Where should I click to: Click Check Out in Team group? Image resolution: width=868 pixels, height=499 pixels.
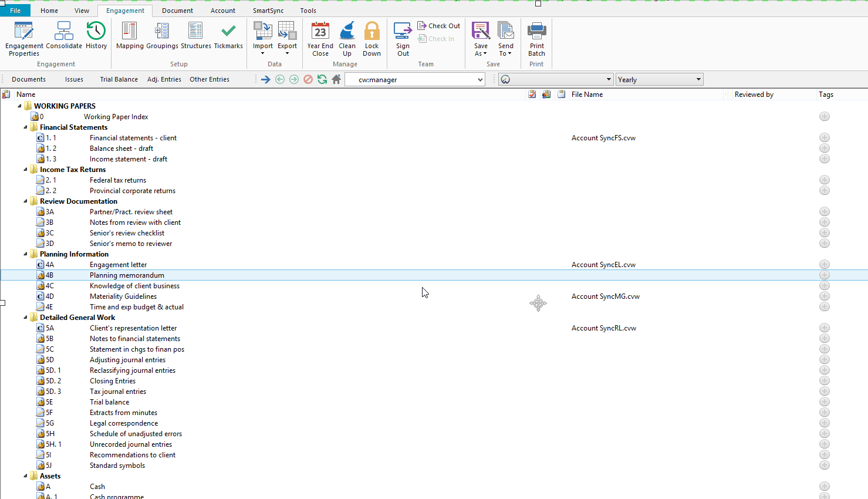[439, 26]
